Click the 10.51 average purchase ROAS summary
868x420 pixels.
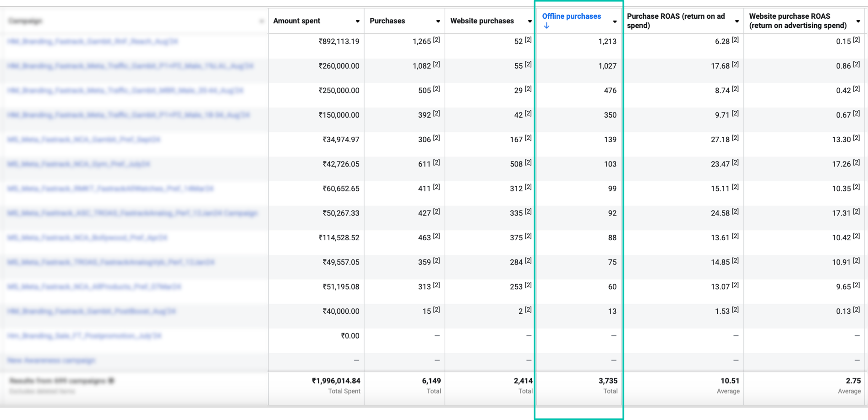coord(730,381)
